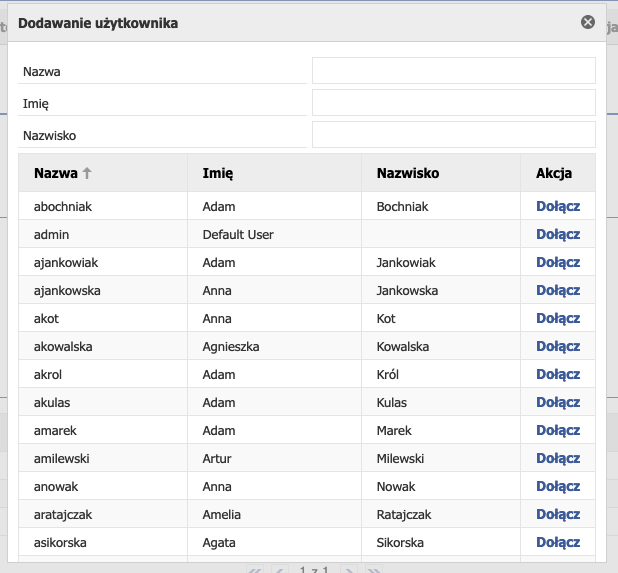Click the Agata first name cell
618x573 pixels.
[274, 542]
